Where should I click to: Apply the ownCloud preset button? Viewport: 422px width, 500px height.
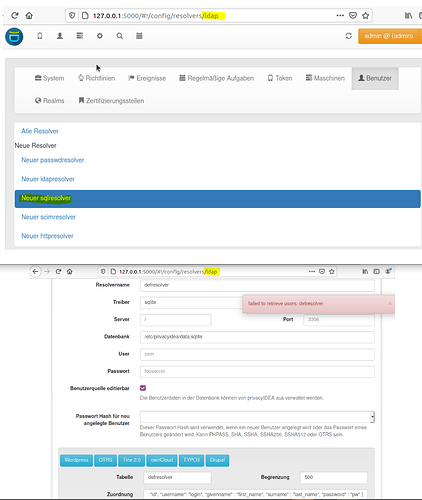click(x=162, y=460)
